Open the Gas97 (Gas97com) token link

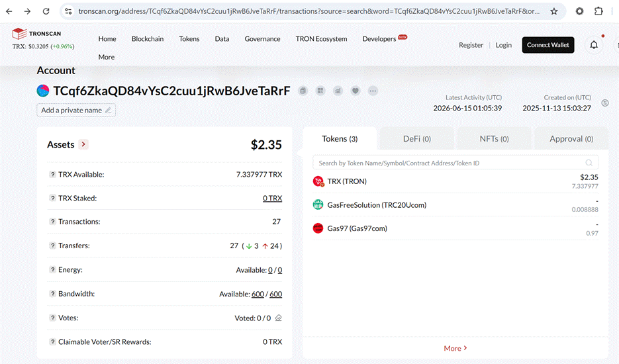pyautogui.click(x=357, y=228)
